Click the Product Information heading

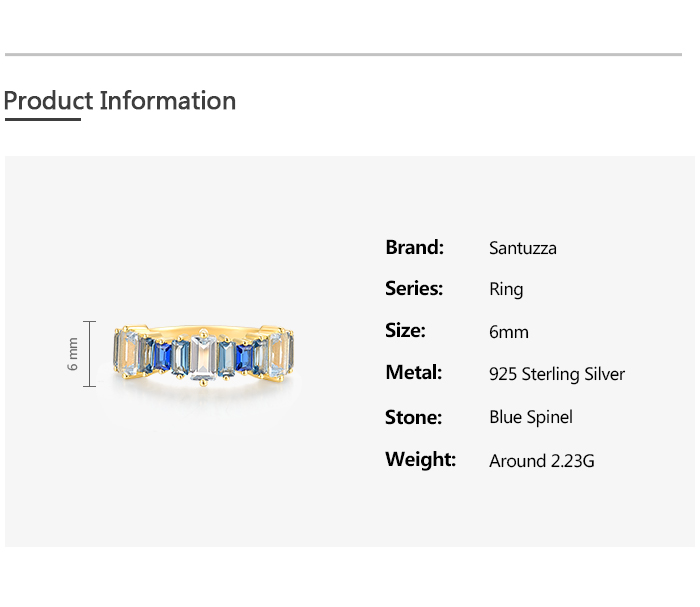click(120, 101)
